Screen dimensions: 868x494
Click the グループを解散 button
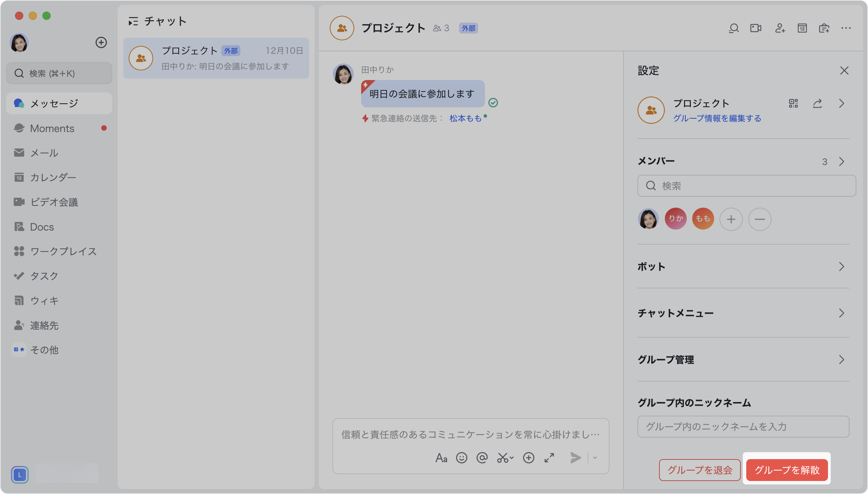point(787,470)
